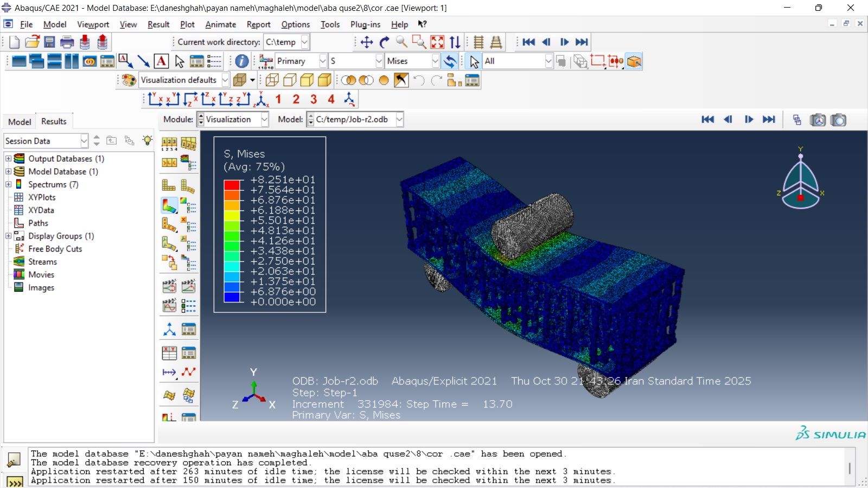Enable the Shaded render style
Image resolution: width=868 pixels, height=488 pixels.
[324, 80]
